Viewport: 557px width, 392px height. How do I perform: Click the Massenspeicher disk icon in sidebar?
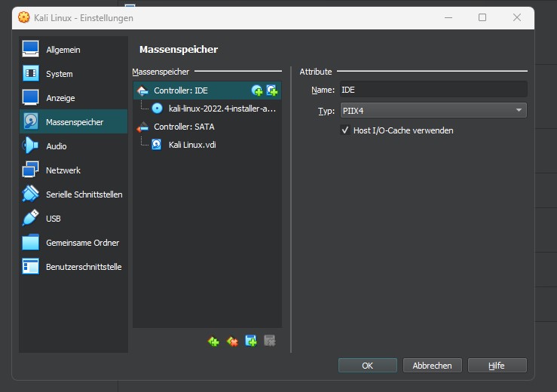click(31, 121)
